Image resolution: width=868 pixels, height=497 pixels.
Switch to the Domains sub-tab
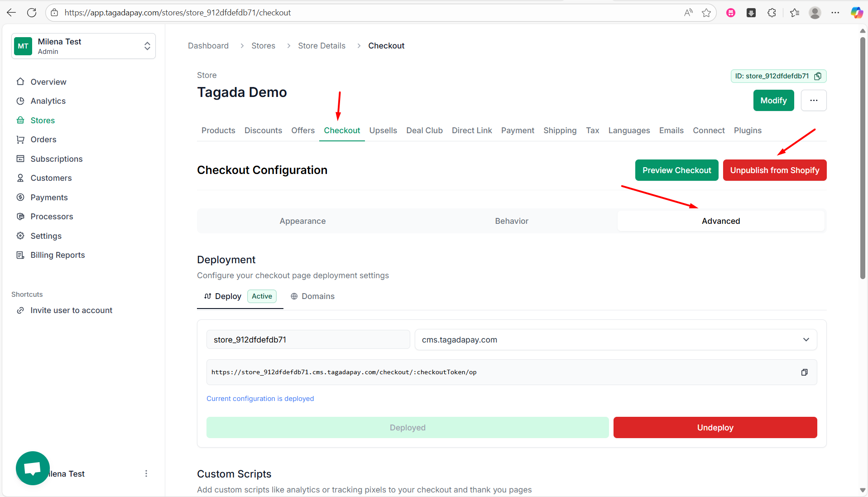click(312, 296)
